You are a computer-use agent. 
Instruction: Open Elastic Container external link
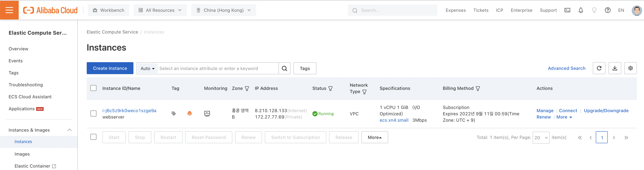(x=35, y=166)
